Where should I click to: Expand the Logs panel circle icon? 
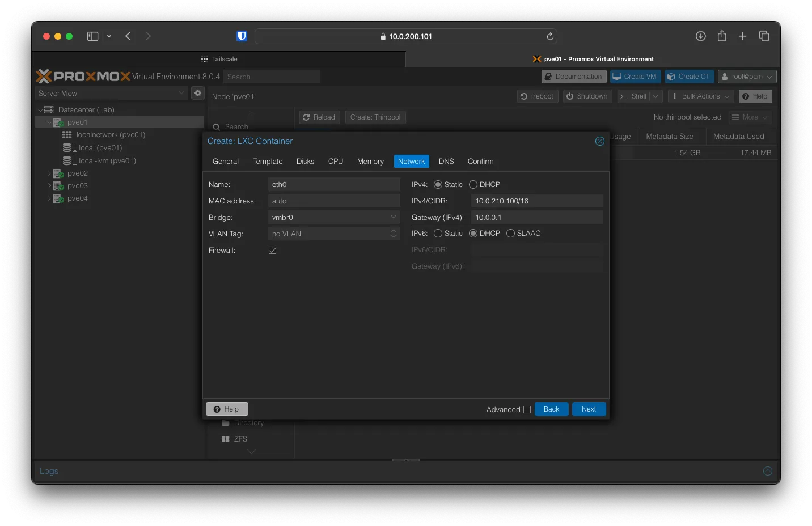point(768,471)
